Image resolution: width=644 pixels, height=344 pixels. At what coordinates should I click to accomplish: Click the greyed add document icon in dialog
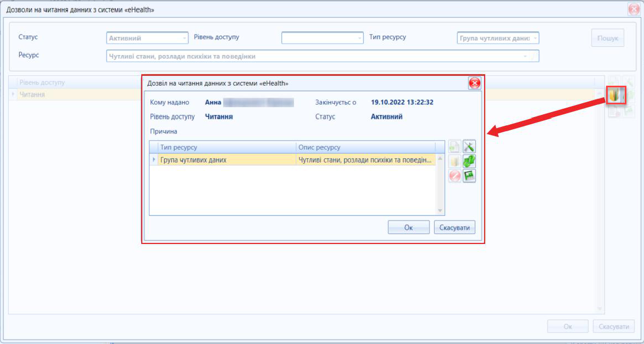pos(454,147)
